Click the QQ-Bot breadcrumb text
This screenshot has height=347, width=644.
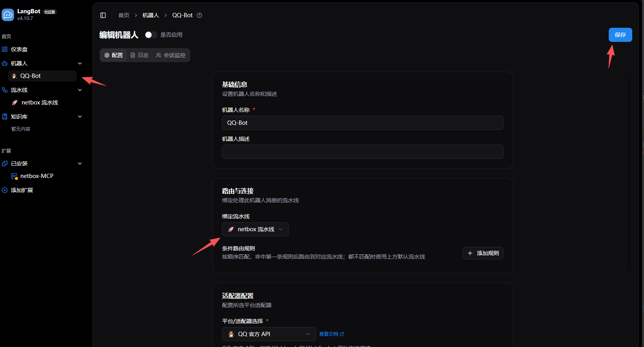[183, 15]
